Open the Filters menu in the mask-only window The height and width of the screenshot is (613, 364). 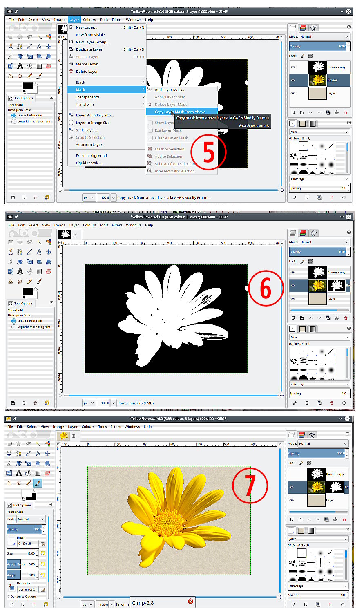[x=117, y=225]
